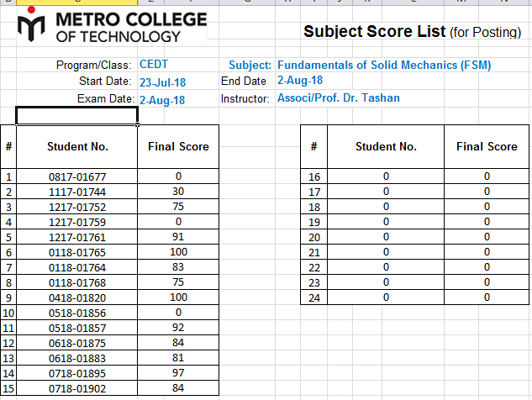Click the instructor name Associ/Prof. Dr. Tashan
The height and width of the screenshot is (400, 532).
tap(339, 97)
